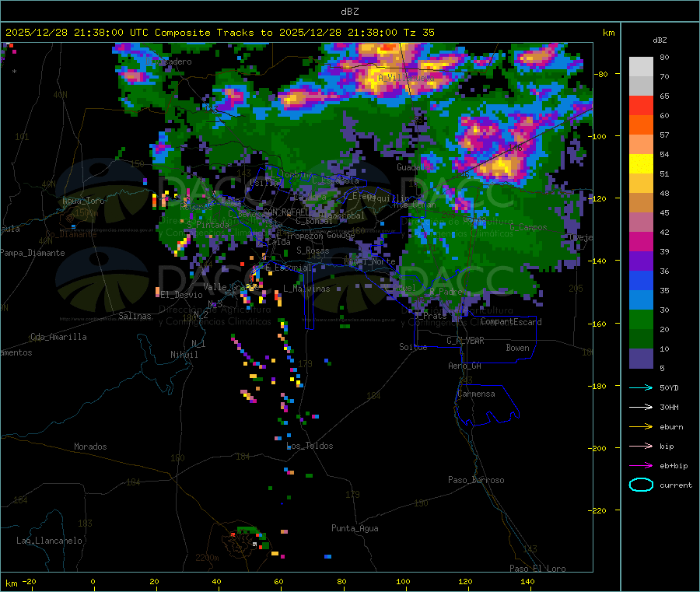Click the 'Tz 35' value in the header
Screen dimensions: 700x592
(419, 33)
